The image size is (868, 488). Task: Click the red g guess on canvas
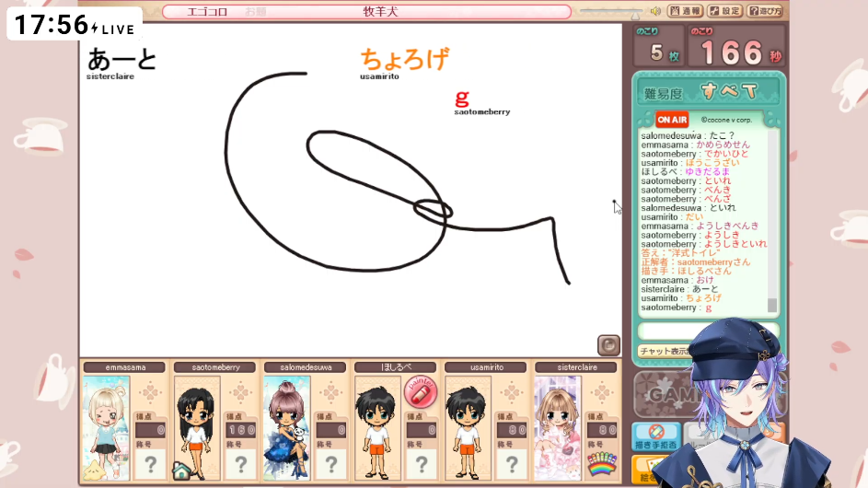(462, 98)
